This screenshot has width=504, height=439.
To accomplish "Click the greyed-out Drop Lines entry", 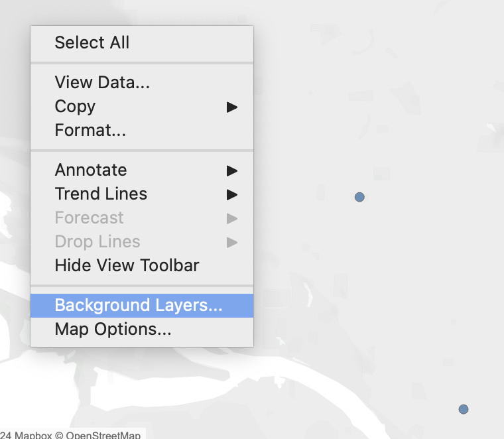I will 97,242.
